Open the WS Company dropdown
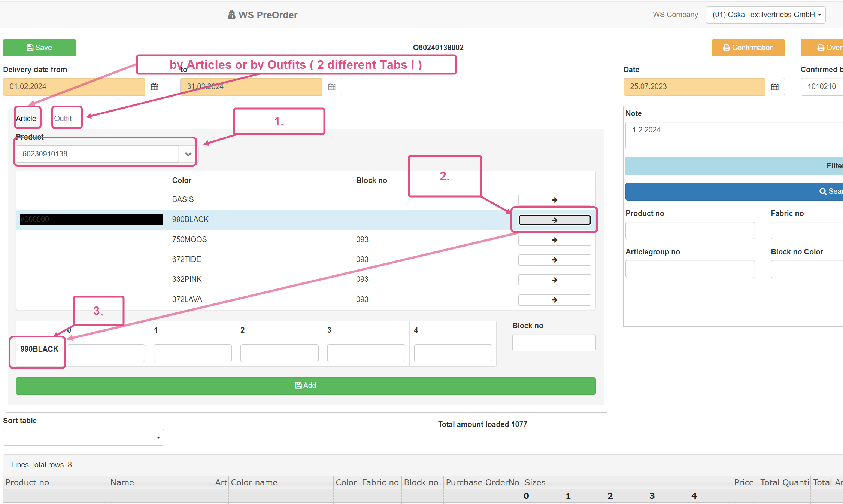This screenshot has height=504, width=843. [765, 15]
